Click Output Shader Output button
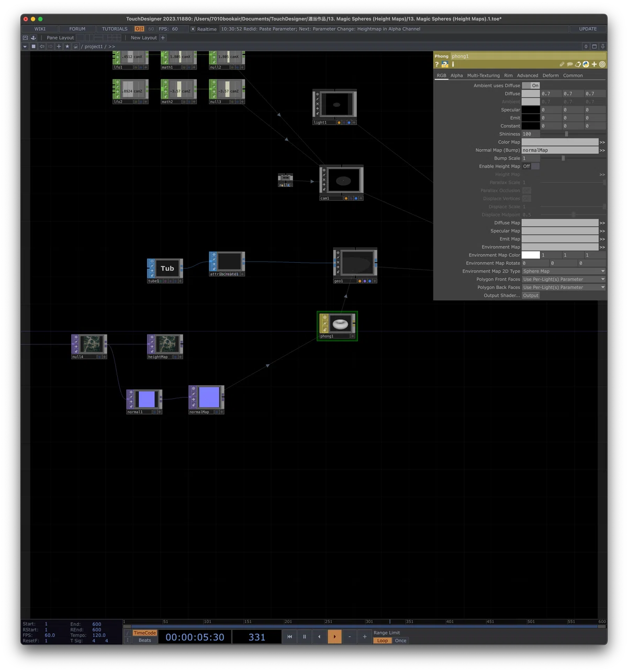The image size is (628, 672). coord(531,296)
